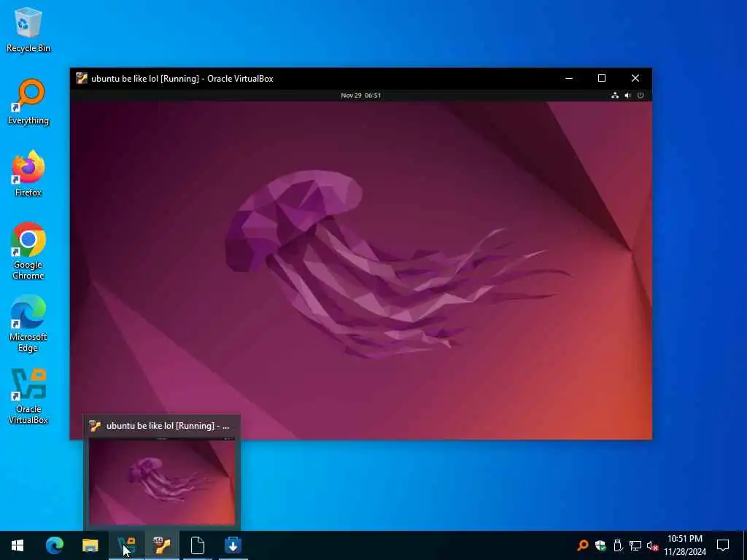747x560 pixels.
Task: Open Windows Security tray icon
Action: 600,545
